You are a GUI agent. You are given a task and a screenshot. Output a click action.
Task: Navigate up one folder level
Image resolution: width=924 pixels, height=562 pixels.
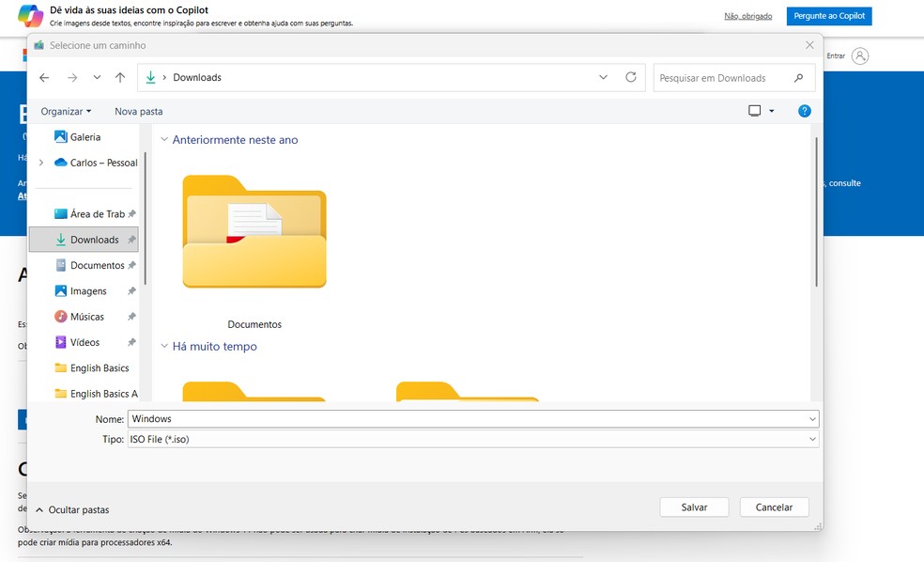coord(119,77)
